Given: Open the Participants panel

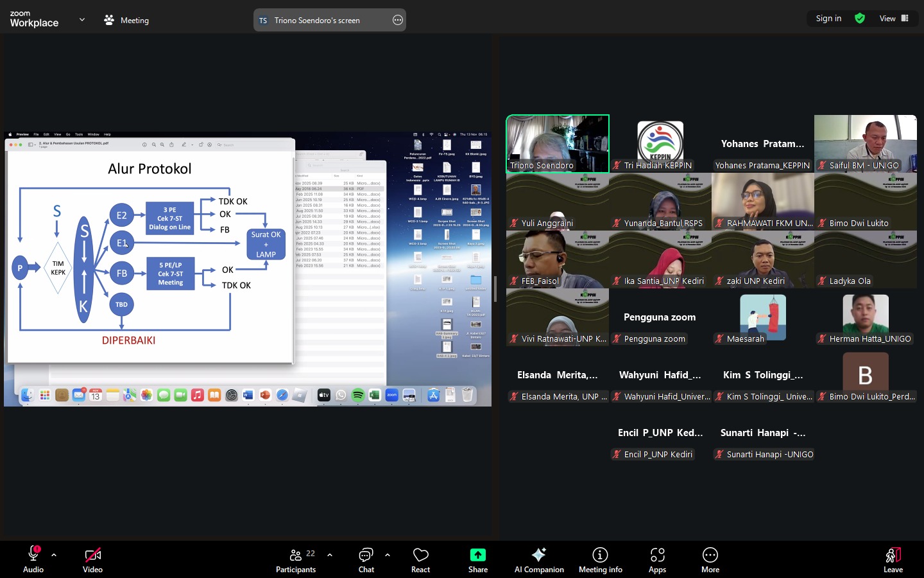Looking at the screenshot, I should 296,559.
